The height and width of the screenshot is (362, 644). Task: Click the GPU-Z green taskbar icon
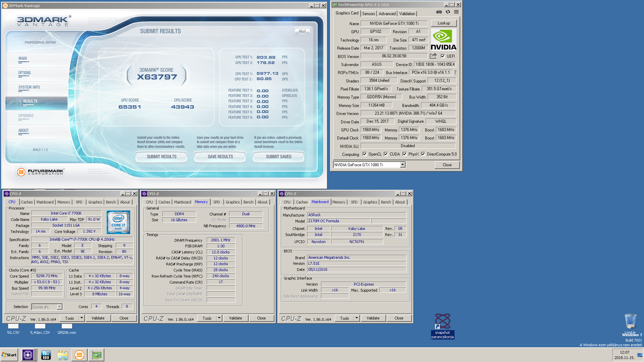coord(97,355)
